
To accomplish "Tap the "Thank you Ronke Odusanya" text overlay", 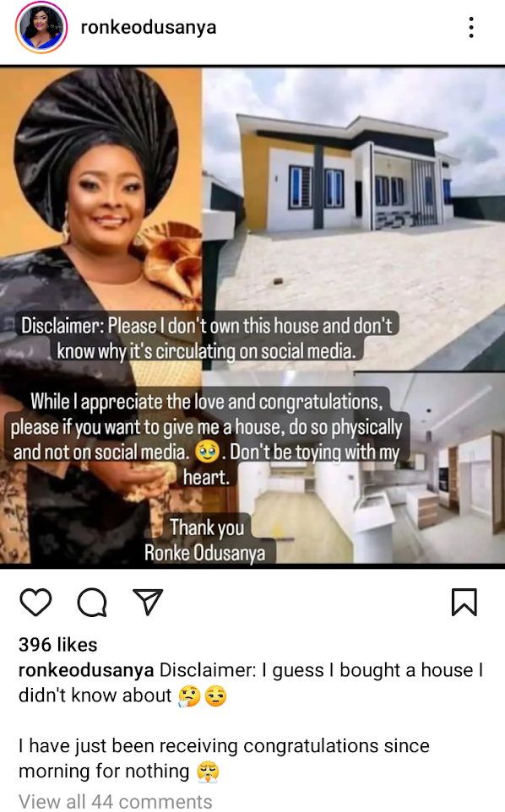I will point(205,540).
